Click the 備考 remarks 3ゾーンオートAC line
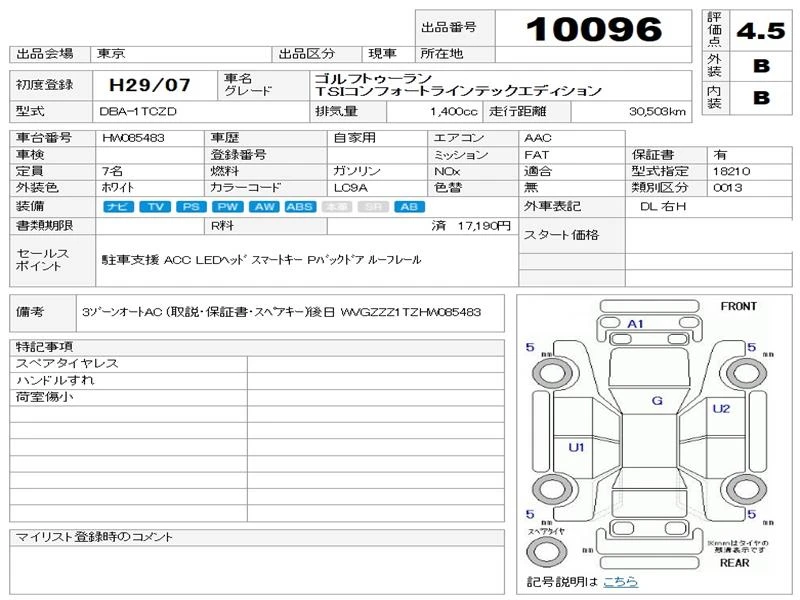 click(x=281, y=312)
